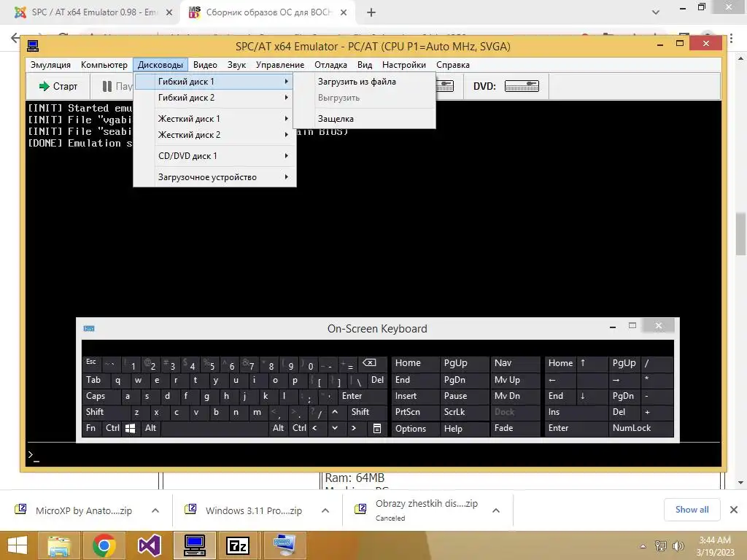
Task: Click the context menu key on keyboard
Action: pyautogui.click(x=377, y=429)
